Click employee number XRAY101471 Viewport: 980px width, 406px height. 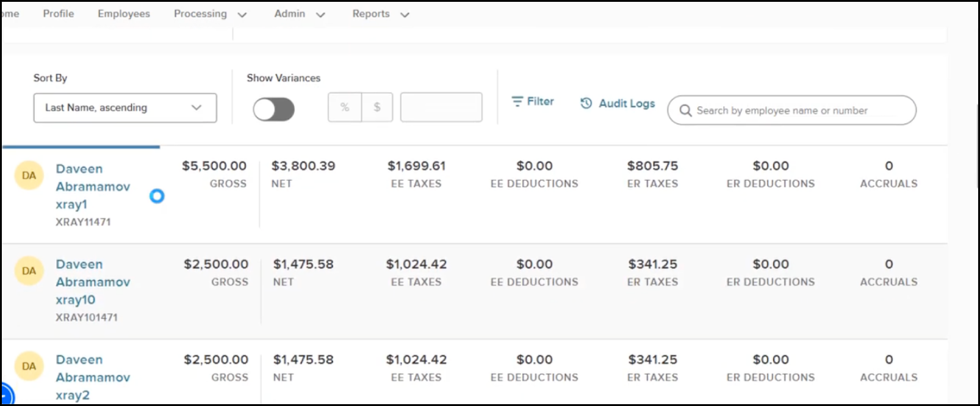(87, 317)
